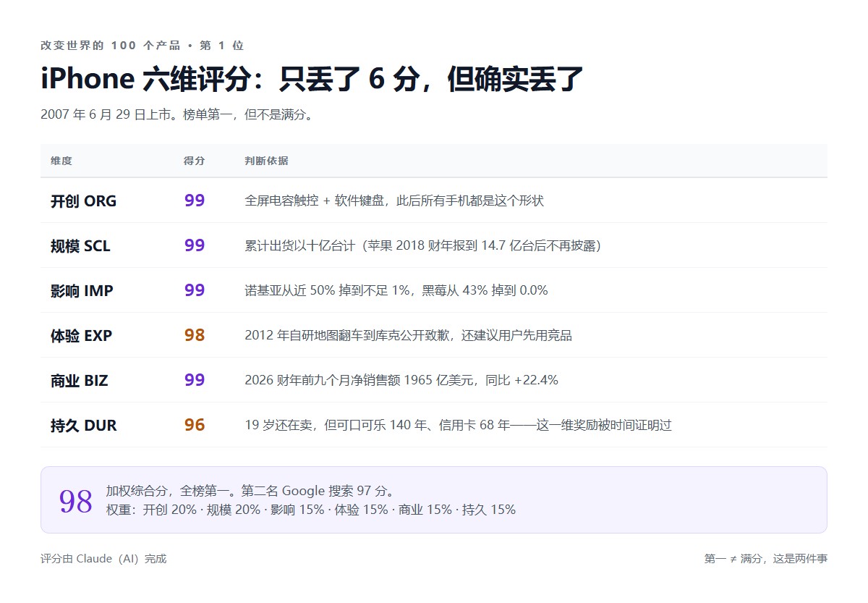Click the score 99 in the 影响 IMP row

[195, 290]
